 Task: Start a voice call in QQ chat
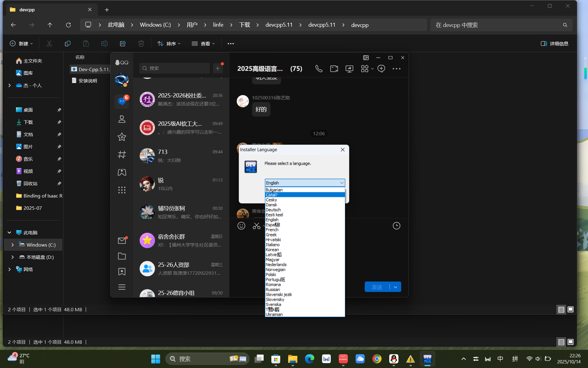pos(319,69)
